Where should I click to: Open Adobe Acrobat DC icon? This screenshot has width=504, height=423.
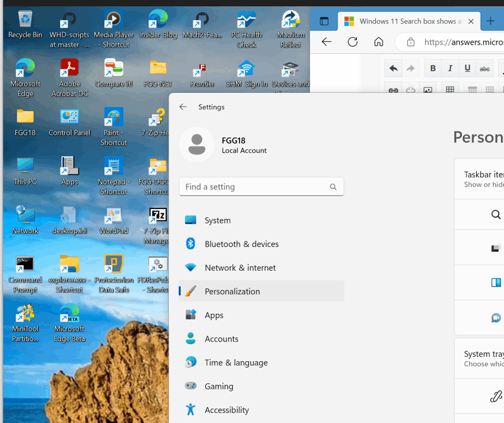click(x=69, y=78)
